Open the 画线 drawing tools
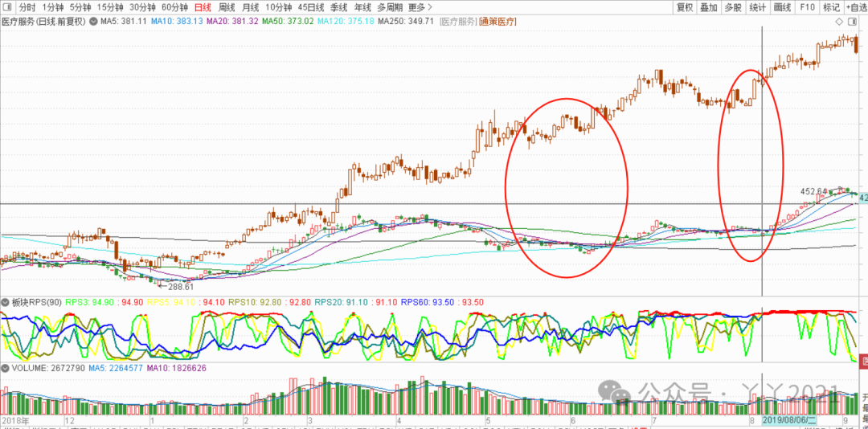The image size is (868, 429). pyautogui.click(x=782, y=7)
